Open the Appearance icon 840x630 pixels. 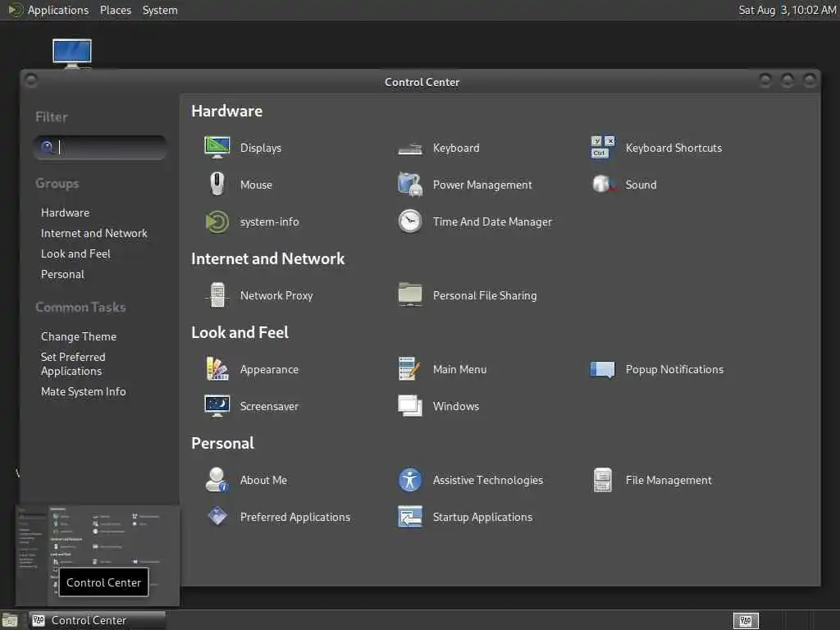(217, 369)
